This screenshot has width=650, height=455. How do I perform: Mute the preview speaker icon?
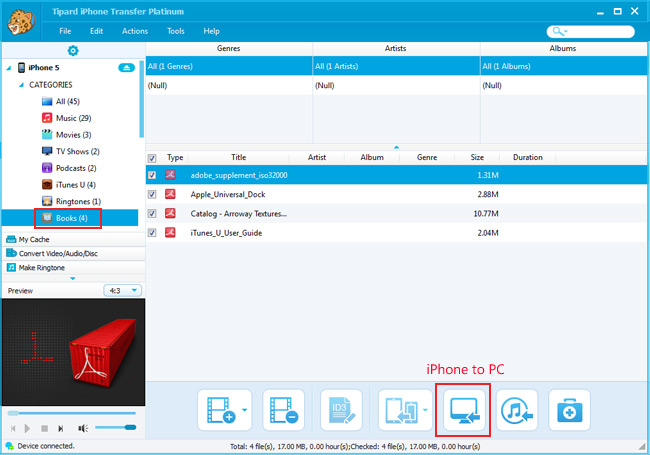pyautogui.click(x=83, y=428)
